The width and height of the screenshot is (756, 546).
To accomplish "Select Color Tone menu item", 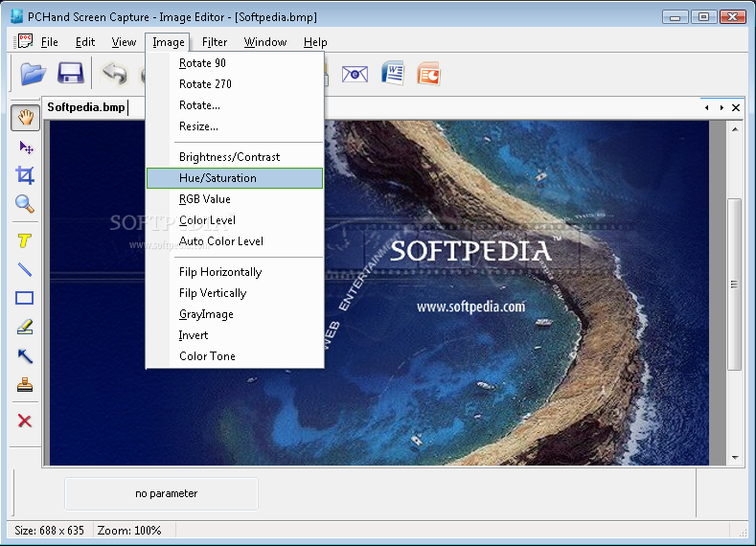I will [235, 356].
